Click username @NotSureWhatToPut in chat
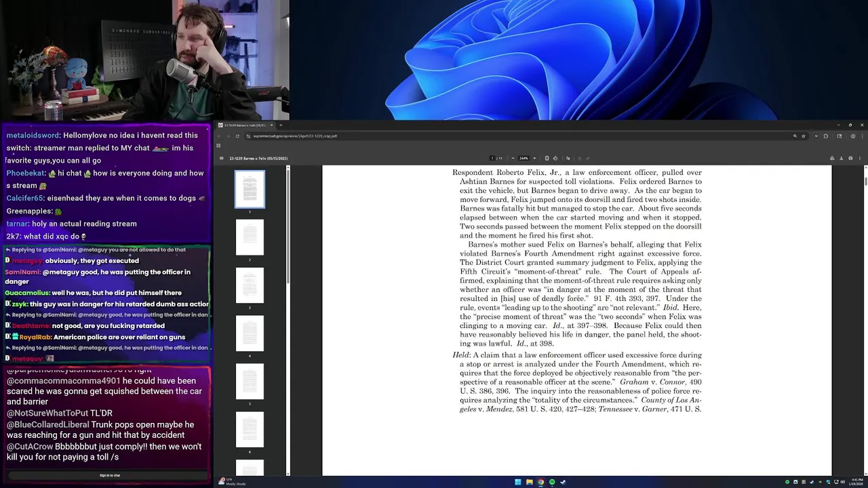Screen dimensions: 868x488 pyautogui.click(x=47, y=413)
